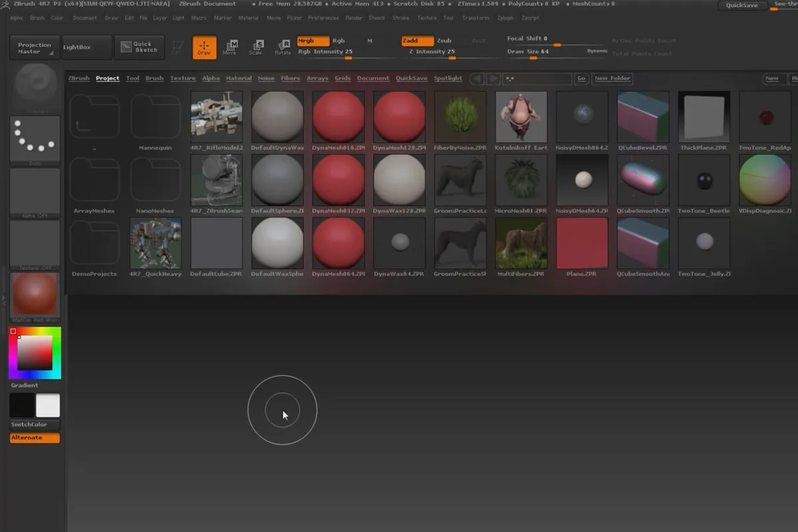Toggle the Zsub button

coord(444,41)
